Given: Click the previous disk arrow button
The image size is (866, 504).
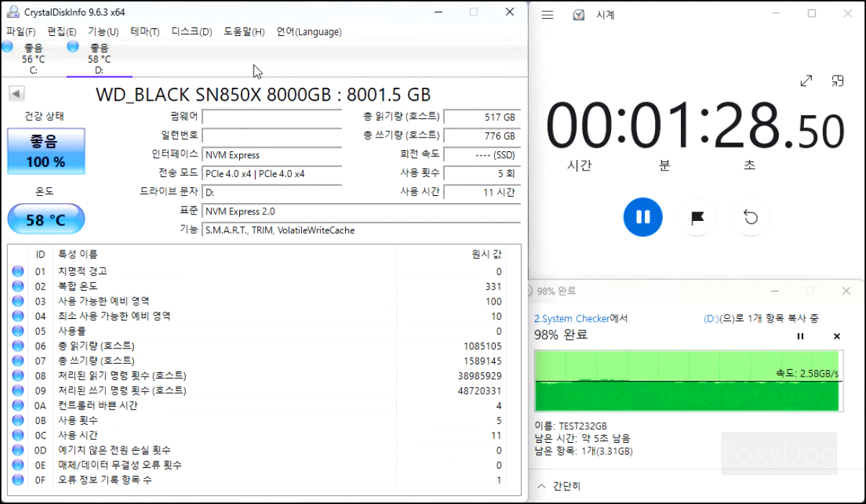Looking at the screenshot, I should (x=17, y=94).
